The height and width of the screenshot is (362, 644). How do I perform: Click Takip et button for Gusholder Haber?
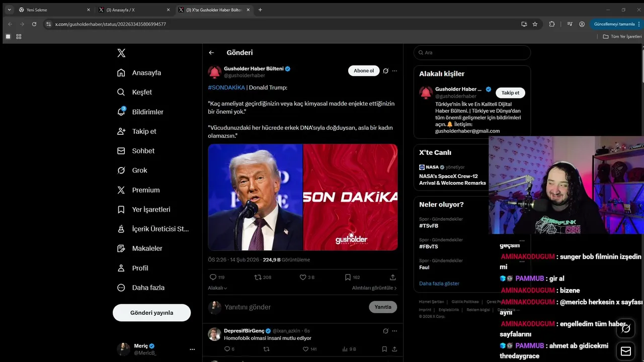(x=510, y=93)
